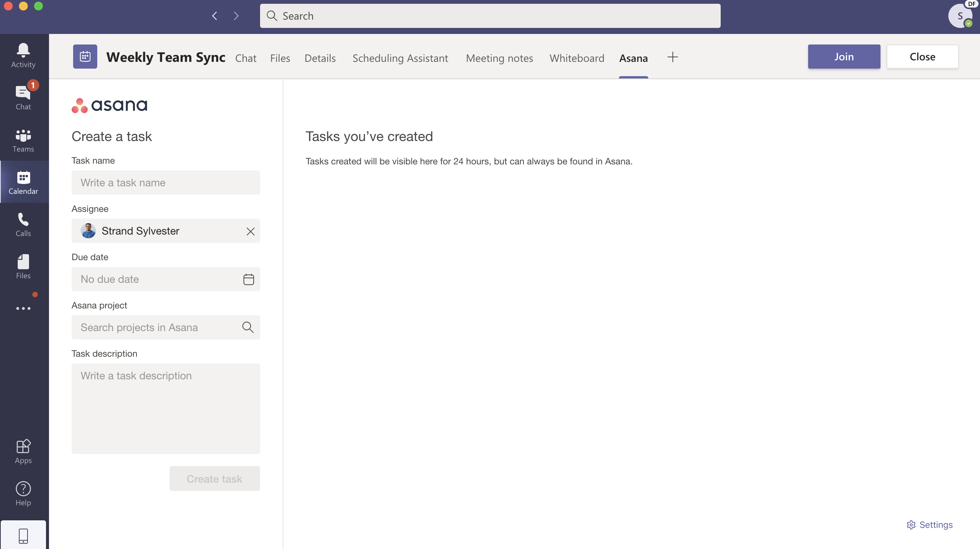Click the Task name input field
This screenshot has height=549, width=980.
[x=165, y=182]
